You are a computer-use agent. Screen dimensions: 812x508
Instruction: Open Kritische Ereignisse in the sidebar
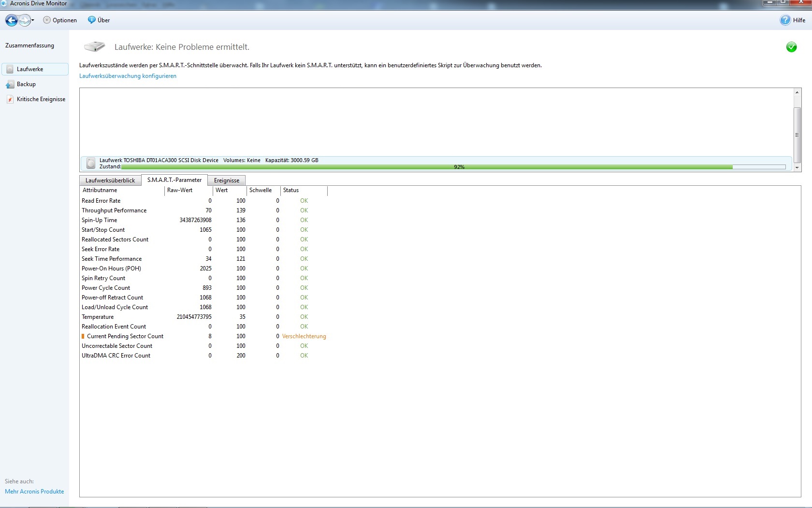(35, 99)
